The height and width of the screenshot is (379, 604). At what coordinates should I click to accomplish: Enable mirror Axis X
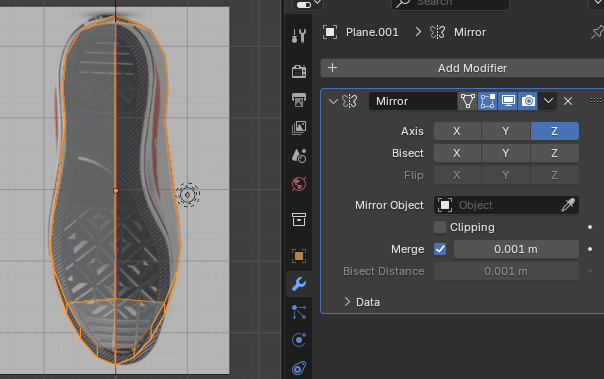(457, 131)
